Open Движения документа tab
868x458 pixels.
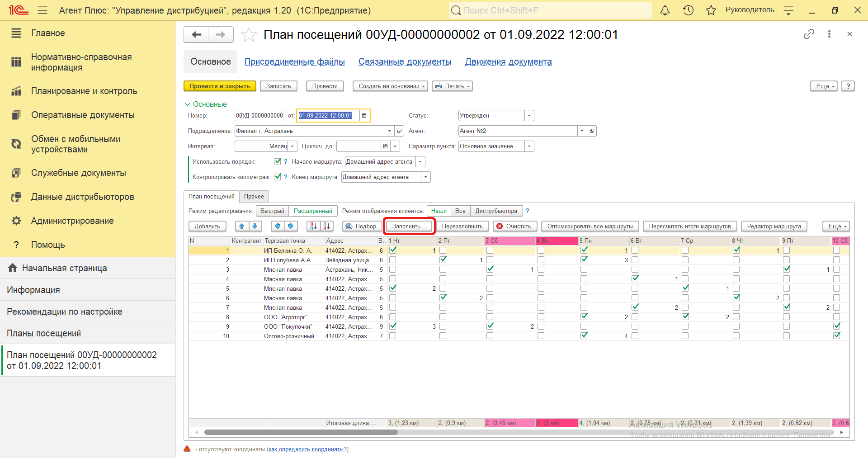(509, 61)
